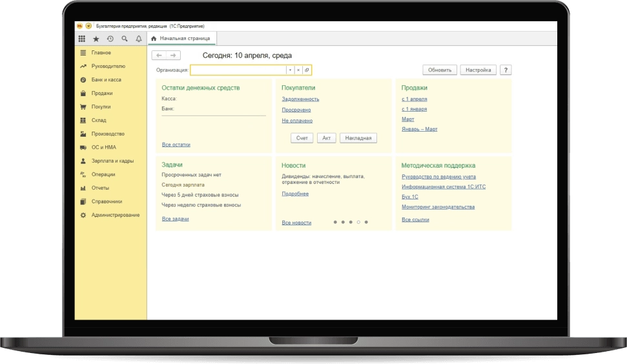The width and height of the screenshot is (627, 364).
Task: Click the Отчеты bar chart icon
Action: pyautogui.click(x=83, y=188)
